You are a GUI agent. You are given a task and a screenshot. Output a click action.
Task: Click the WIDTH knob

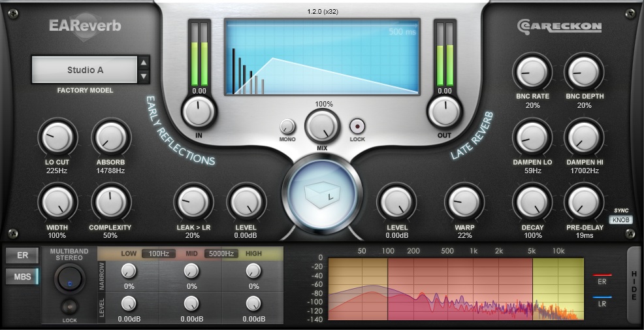click(57, 202)
